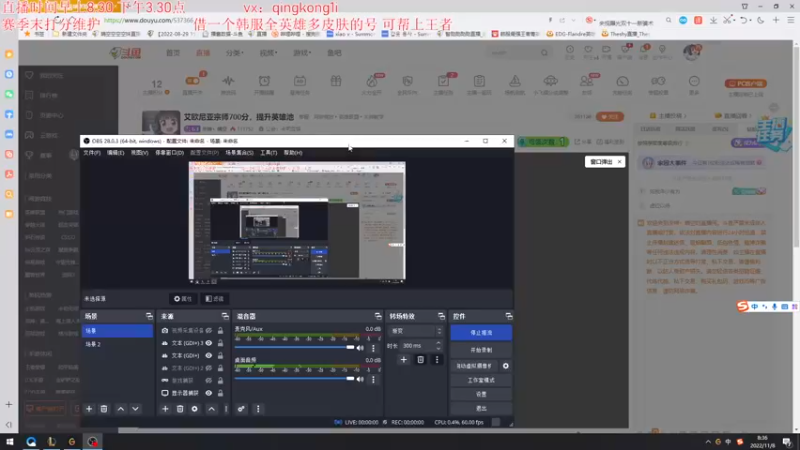Open 视频 dropdown in Douyu navigation
The image size is (800, 450).
(268, 53)
